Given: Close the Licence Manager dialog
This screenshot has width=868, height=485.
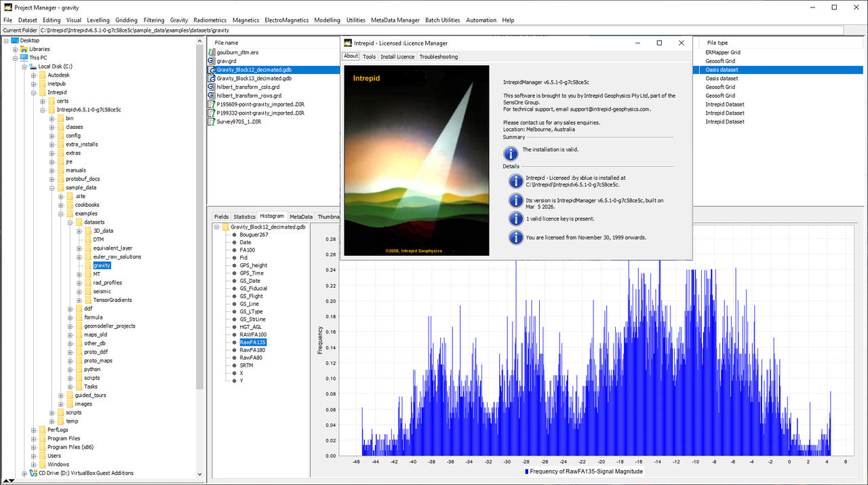Looking at the screenshot, I should (x=682, y=43).
